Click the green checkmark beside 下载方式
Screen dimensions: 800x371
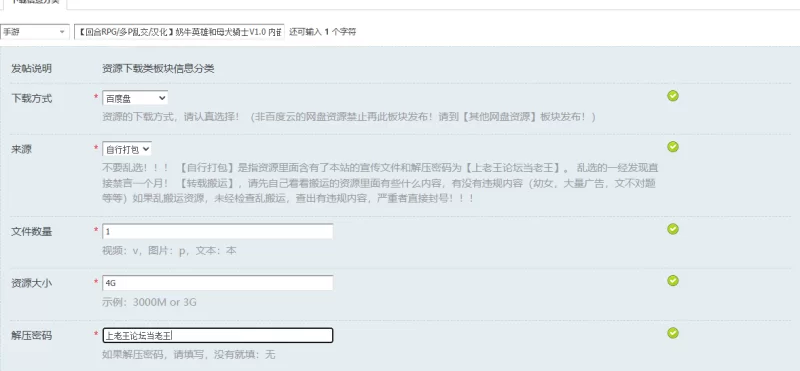click(673, 96)
